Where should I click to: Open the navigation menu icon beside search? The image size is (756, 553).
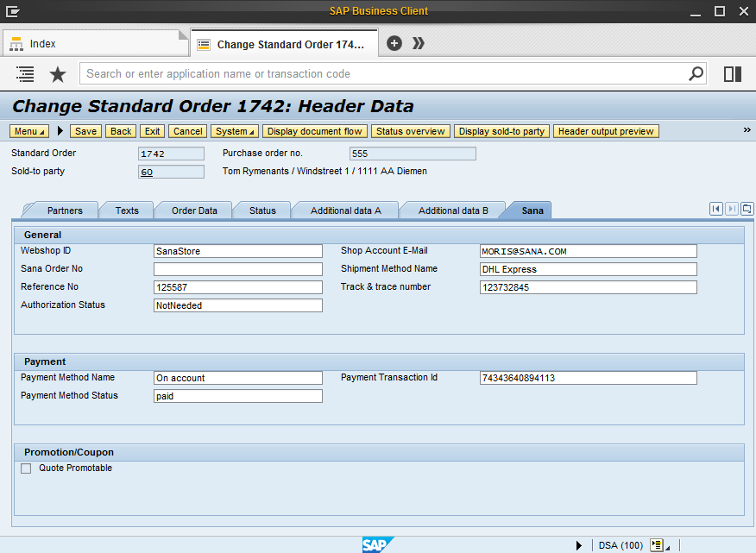pos(24,74)
